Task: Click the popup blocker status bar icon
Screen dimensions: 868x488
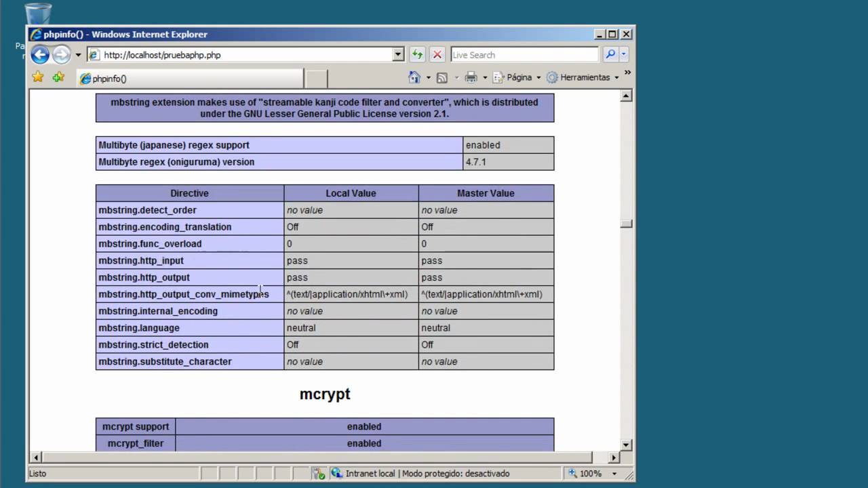Action: [x=319, y=473]
